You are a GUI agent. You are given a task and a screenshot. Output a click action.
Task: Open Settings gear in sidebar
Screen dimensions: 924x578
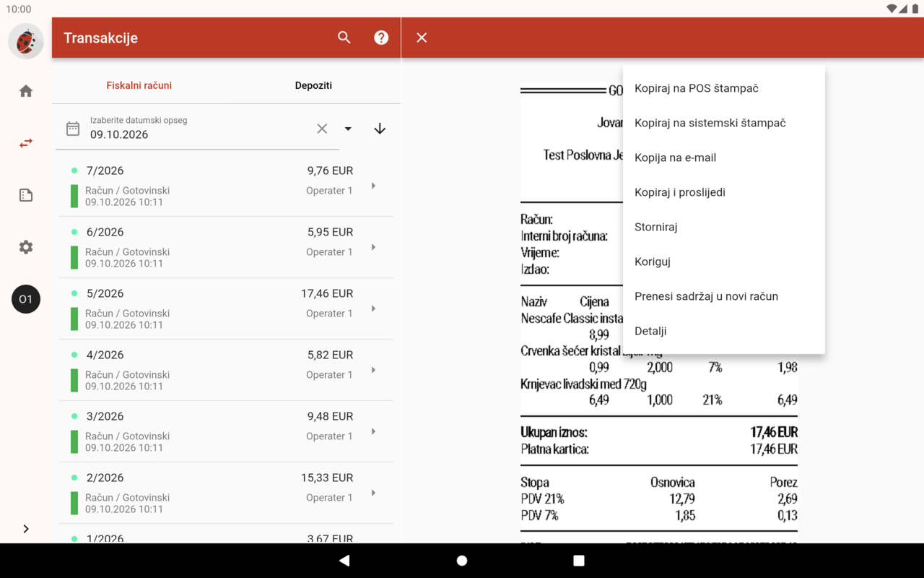point(26,247)
